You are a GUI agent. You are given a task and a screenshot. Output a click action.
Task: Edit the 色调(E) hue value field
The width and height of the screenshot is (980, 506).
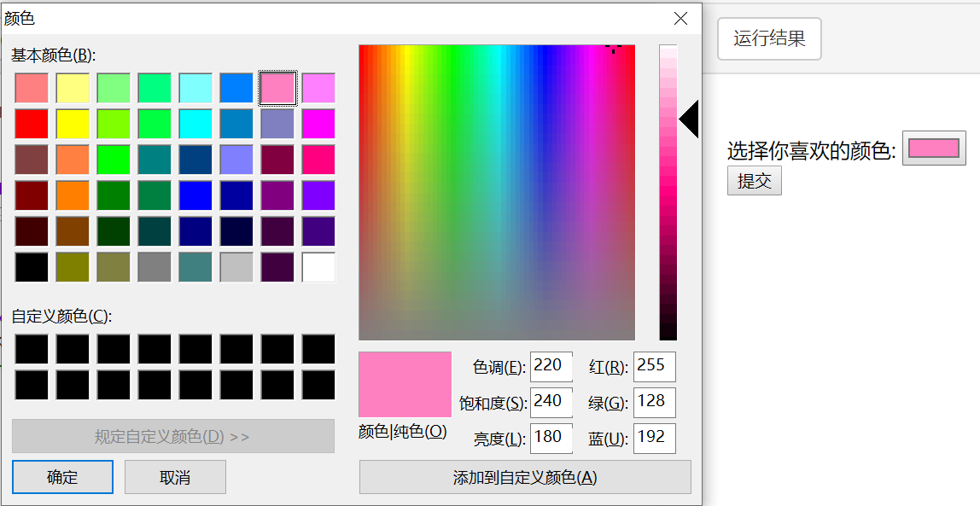click(551, 367)
